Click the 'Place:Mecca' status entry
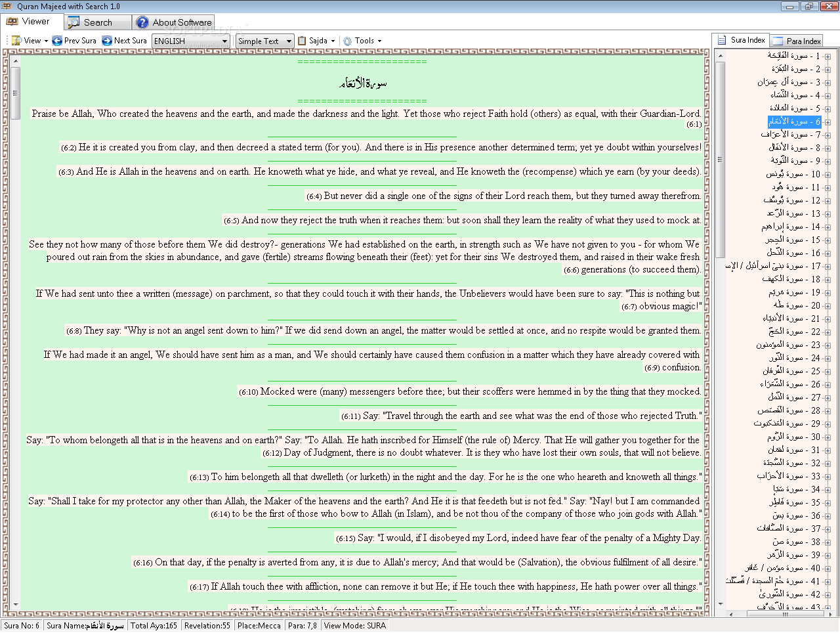 click(259, 626)
